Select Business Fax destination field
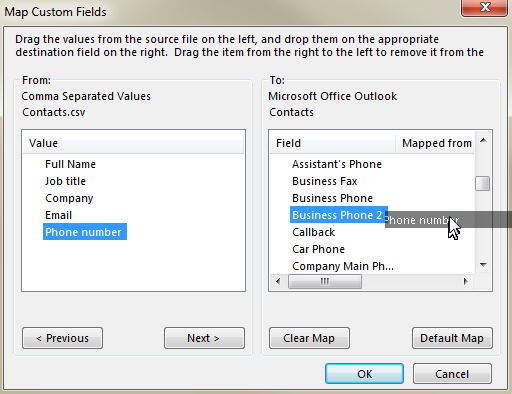This screenshot has width=512, height=394. click(x=325, y=181)
